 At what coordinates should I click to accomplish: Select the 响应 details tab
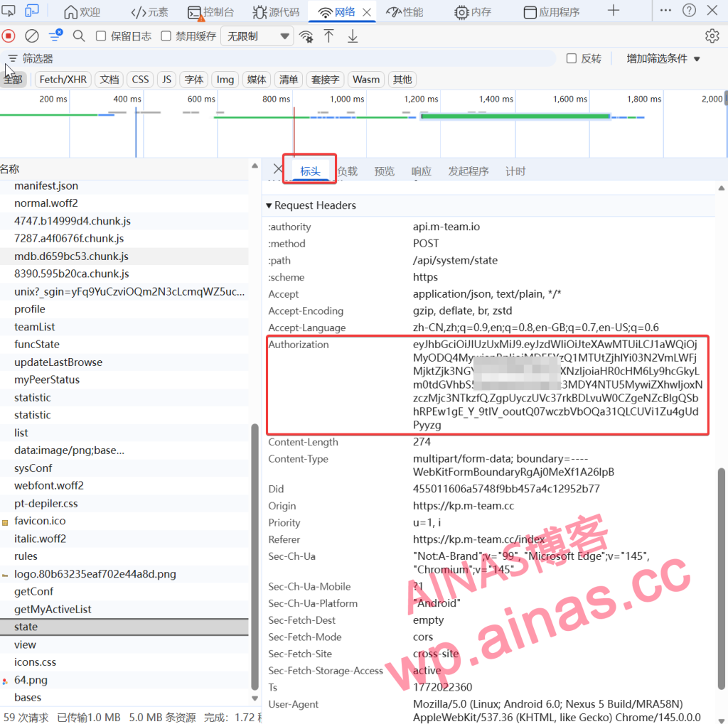click(422, 171)
